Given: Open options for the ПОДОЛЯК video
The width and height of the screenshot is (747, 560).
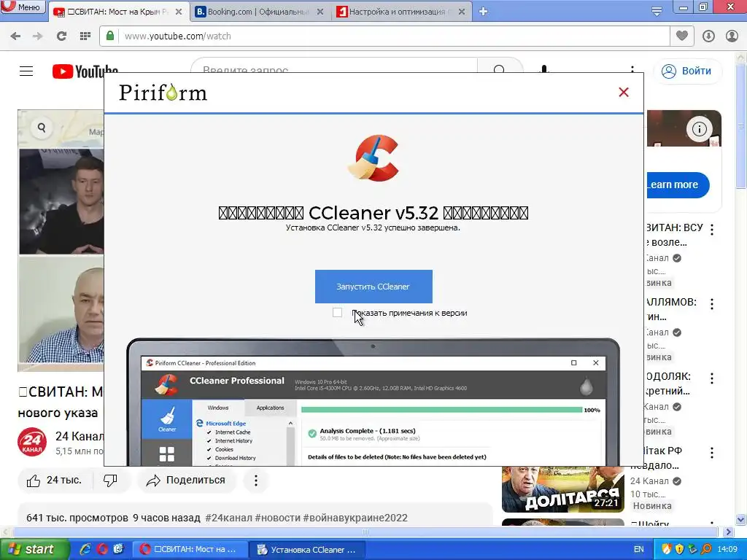Looking at the screenshot, I should 712,378.
